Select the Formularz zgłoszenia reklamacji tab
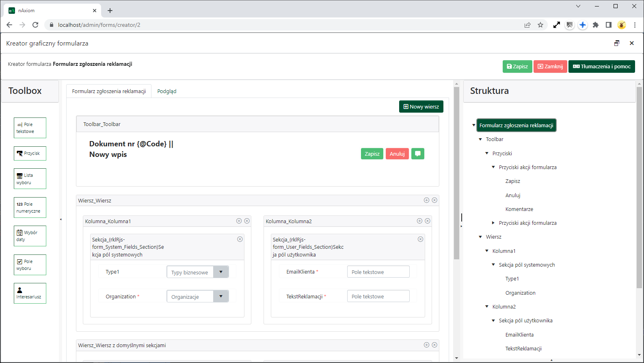 point(109,91)
